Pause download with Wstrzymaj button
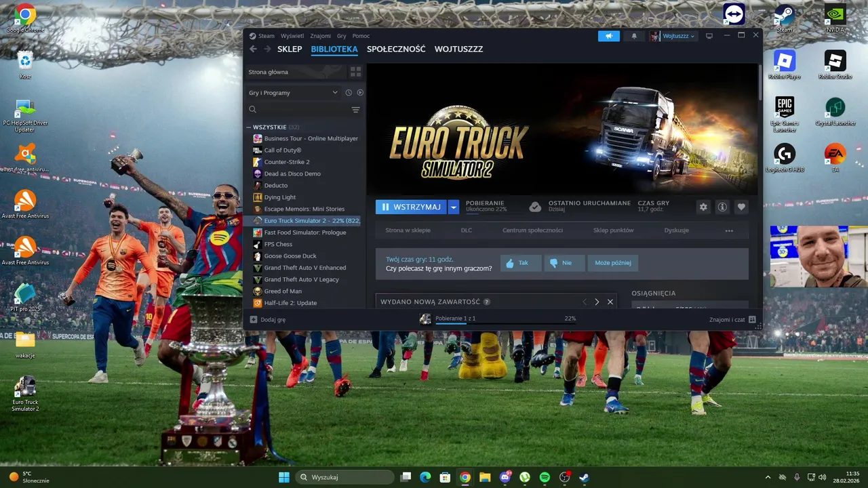This screenshot has height=488, width=868. (411, 207)
